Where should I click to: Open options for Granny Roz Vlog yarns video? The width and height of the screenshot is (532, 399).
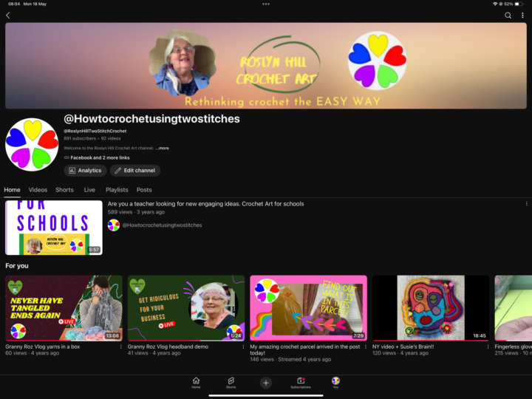point(120,347)
